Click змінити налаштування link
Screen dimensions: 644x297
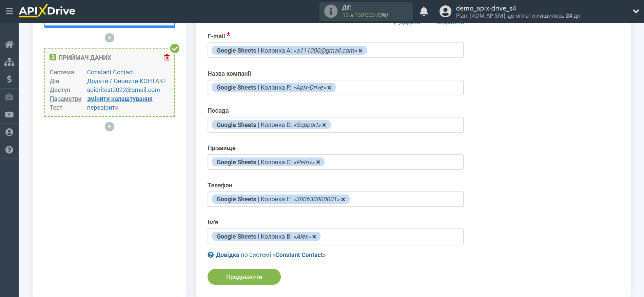[x=120, y=99]
